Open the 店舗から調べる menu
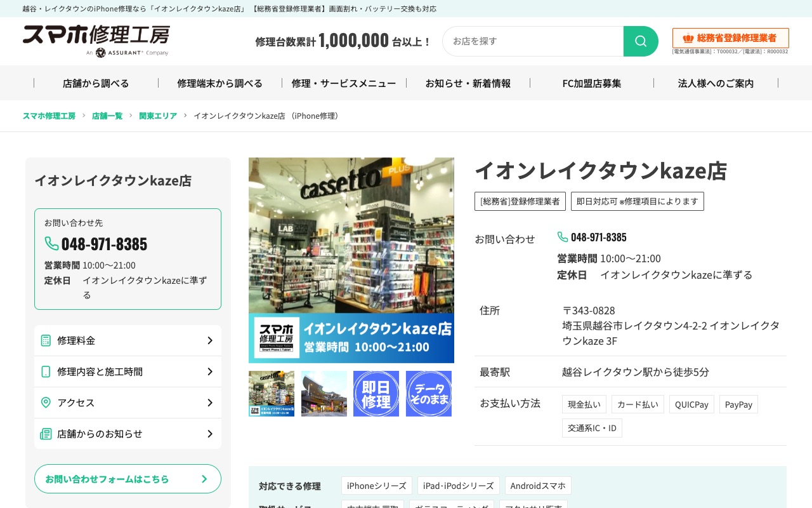The width and height of the screenshot is (812, 508). 96,83
